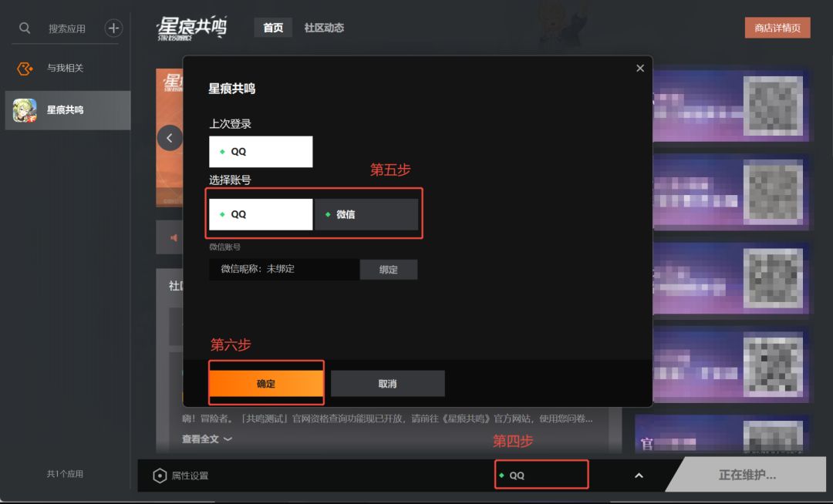The height and width of the screenshot is (504, 833).
Task: Click the 共1个应用 text
Action: pos(65,474)
